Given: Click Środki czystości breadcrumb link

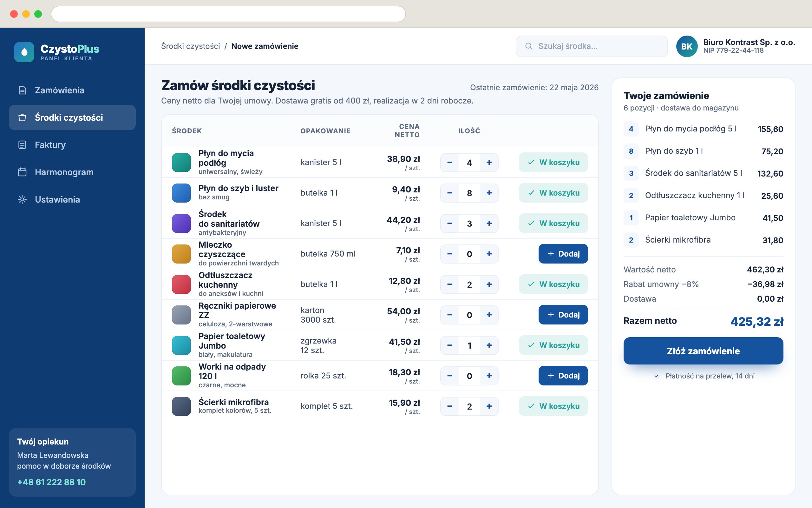Looking at the screenshot, I should 190,46.
